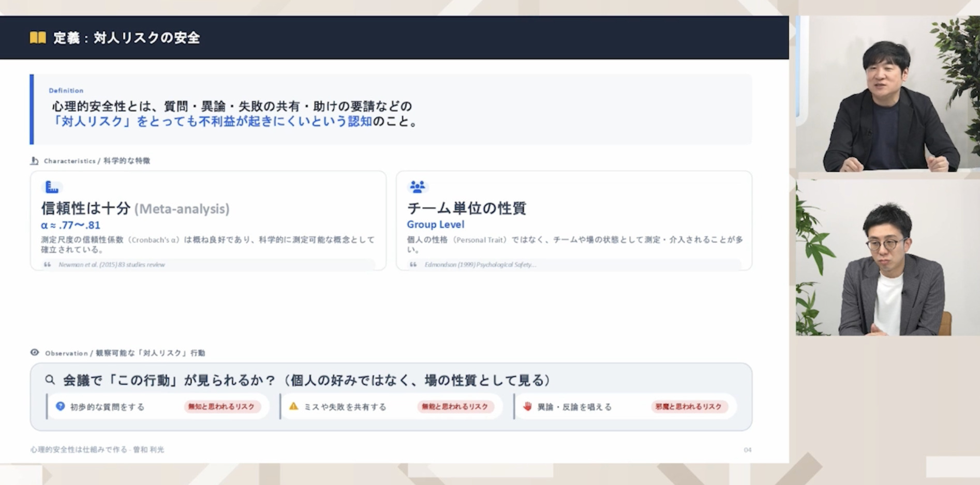Click the yellow warning triangle by ミスや失敗を共有する
The image size is (980, 485).
(293, 406)
